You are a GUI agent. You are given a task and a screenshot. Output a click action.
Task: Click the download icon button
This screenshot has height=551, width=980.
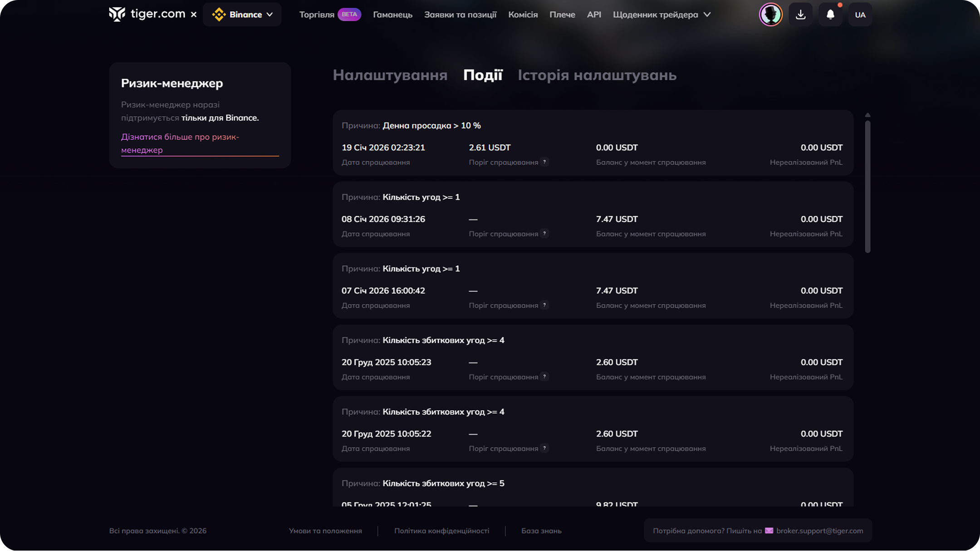(800, 15)
